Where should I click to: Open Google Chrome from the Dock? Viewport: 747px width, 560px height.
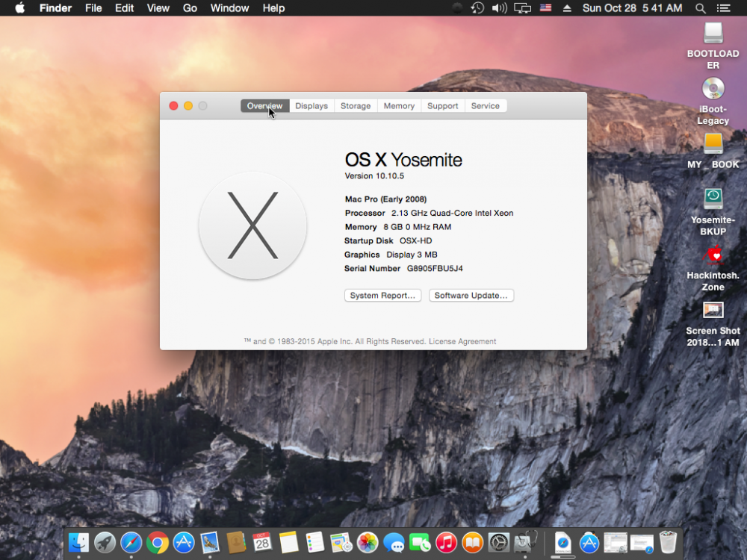(157, 542)
